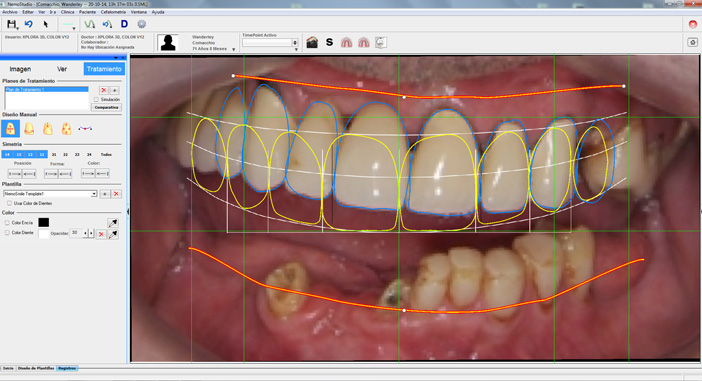Screen dimensions: 702x381
Task: Click the blue Undo arrow icon
Action: [29, 24]
